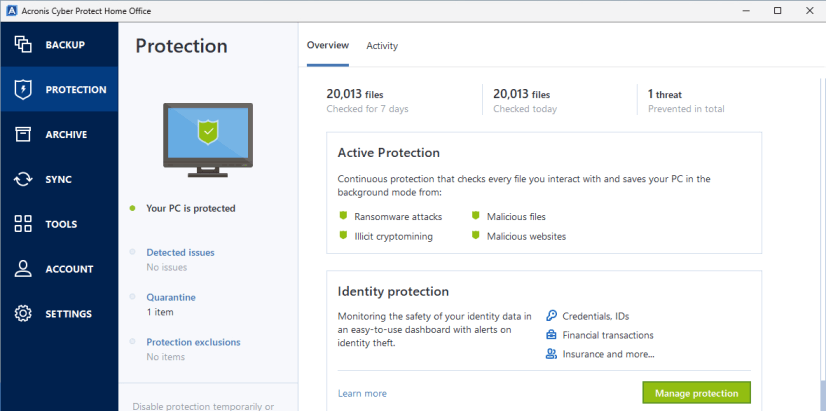Image resolution: width=826 pixels, height=411 pixels.
Task: Open the Archive box icon
Action: [x=23, y=134]
